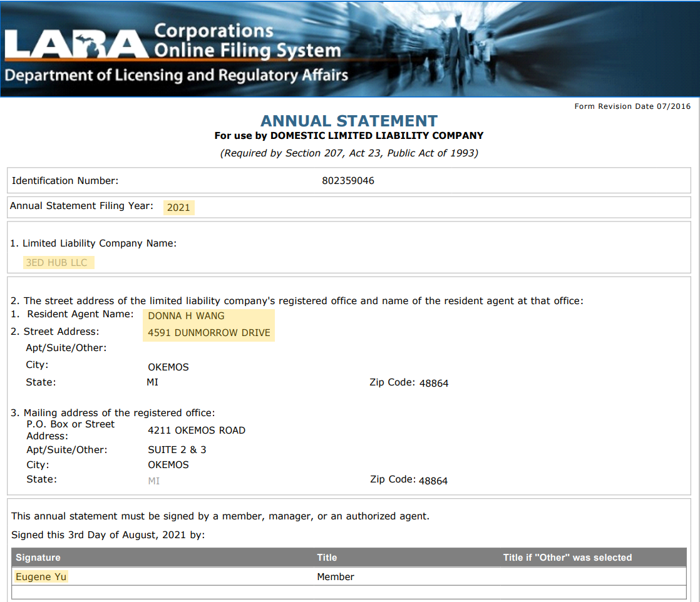Click the grayed-out mailing State MI field
This screenshot has width=700, height=602.
(153, 481)
